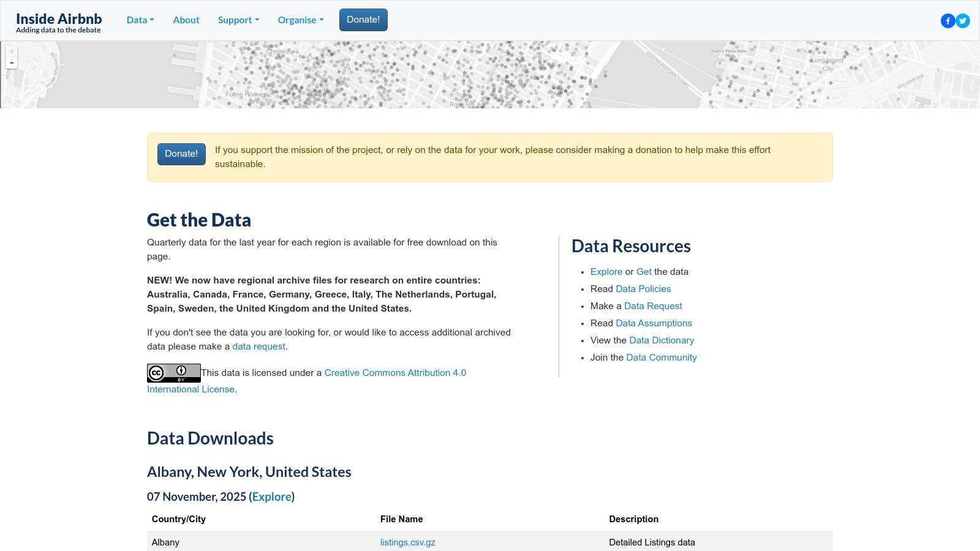Open the Data Policies link

[643, 289]
